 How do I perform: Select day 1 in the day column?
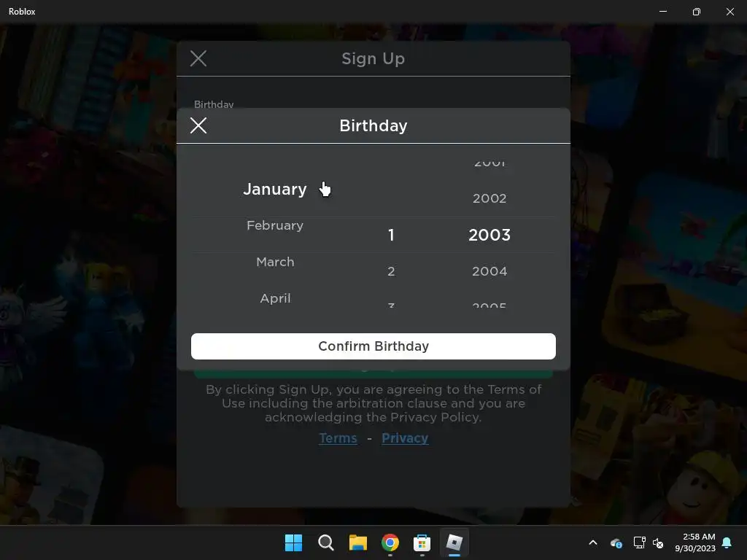[x=391, y=235]
